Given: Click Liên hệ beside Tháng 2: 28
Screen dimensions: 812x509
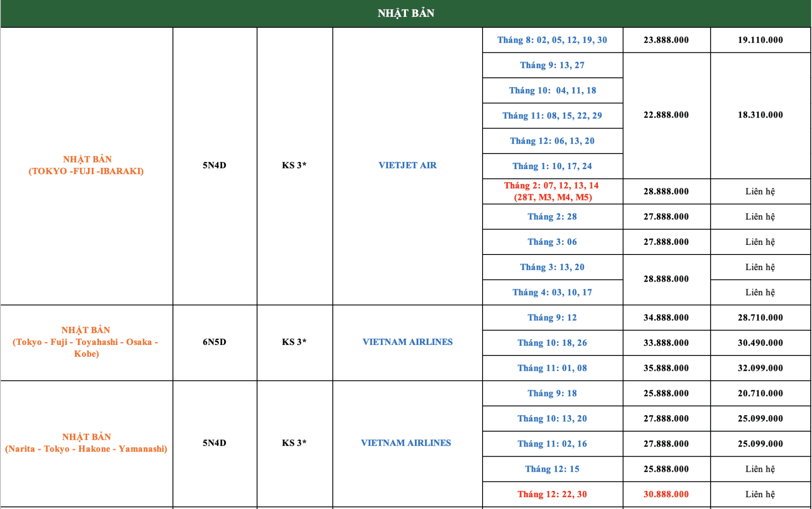Looking at the screenshot, I should pyautogui.click(x=760, y=216).
